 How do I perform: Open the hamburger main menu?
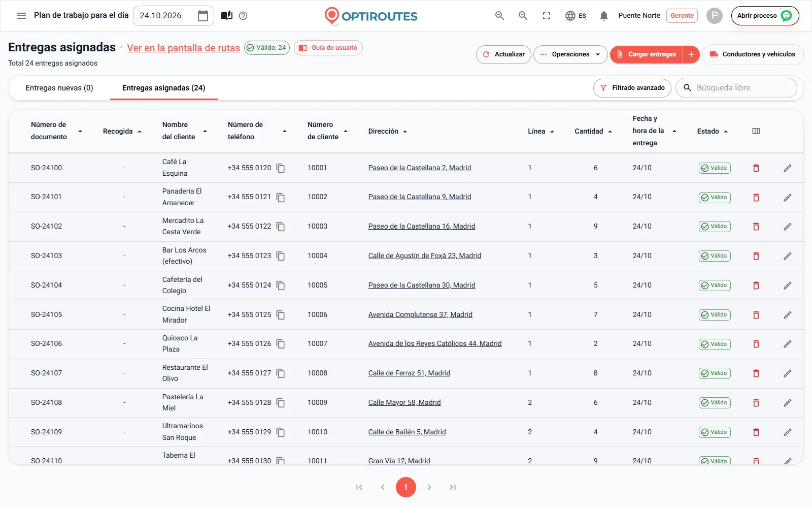(x=21, y=16)
